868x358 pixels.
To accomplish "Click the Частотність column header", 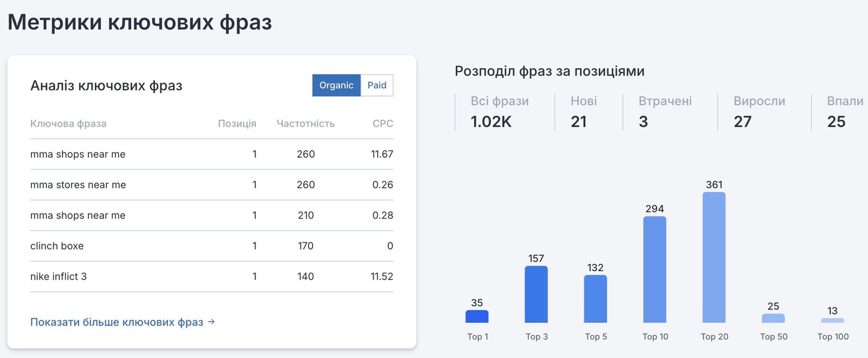I will click(x=305, y=124).
